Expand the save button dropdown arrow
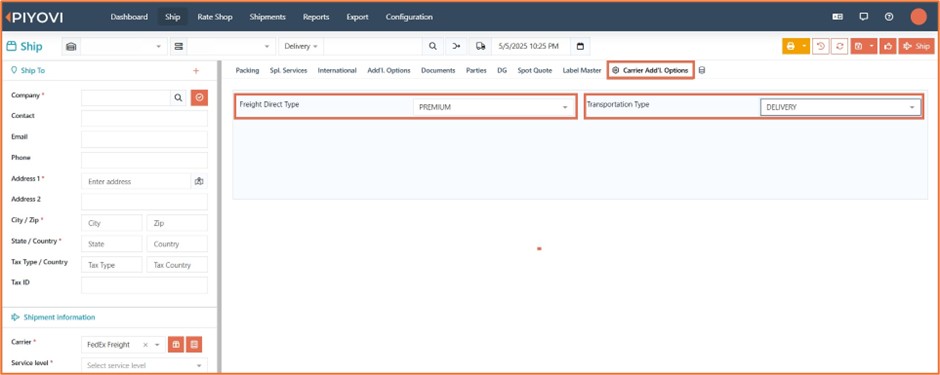This screenshot has height=375, width=940. tap(872, 46)
